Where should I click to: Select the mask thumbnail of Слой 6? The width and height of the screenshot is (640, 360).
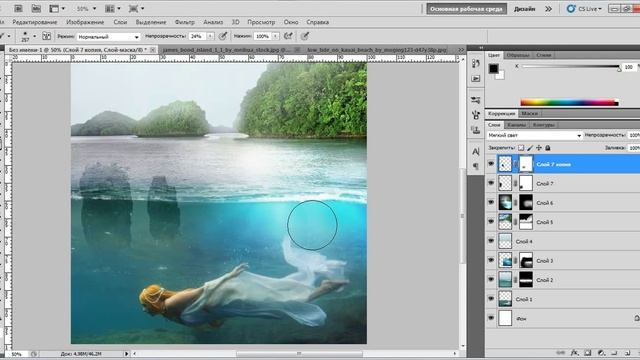tap(526, 202)
